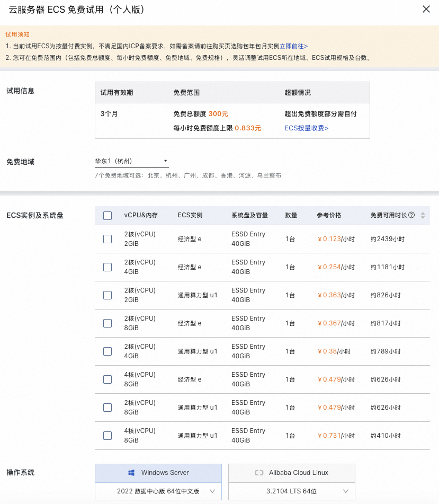Check the 4核 8GiB 经济型 e instance row
Screen dimensions: 439x504
click(107, 379)
